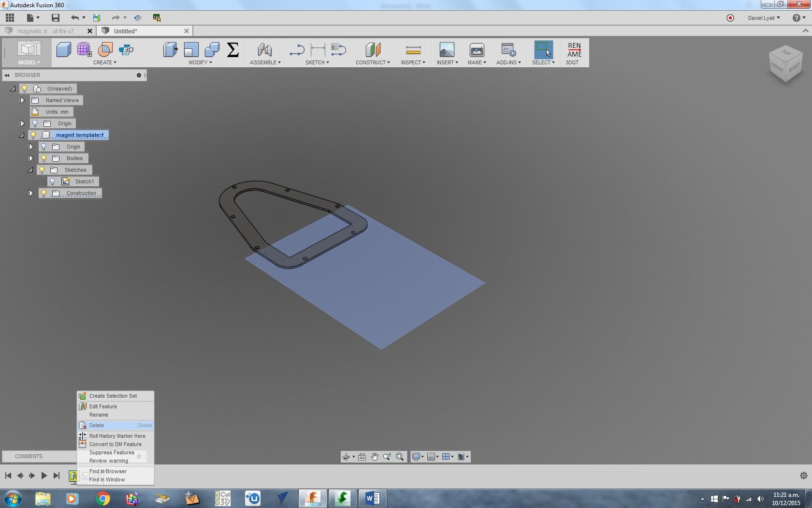Screen dimensions: 812x508
Task: Open the Sigma parameters icon
Action: [233, 49]
